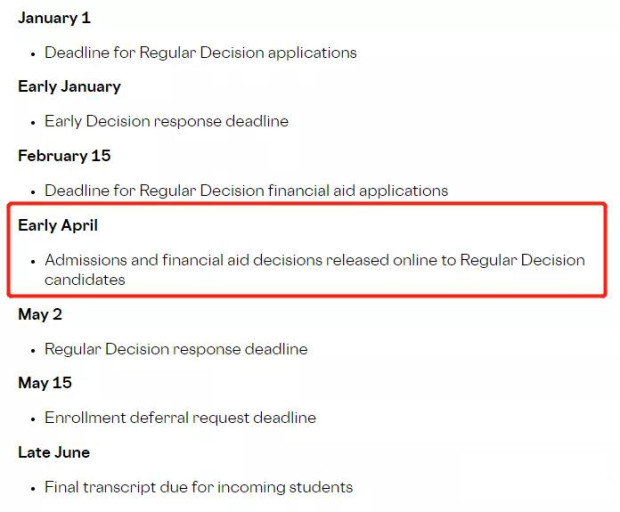Click the May 2 heading
This screenshot has height=512, width=620.
[x=40, y=315]
